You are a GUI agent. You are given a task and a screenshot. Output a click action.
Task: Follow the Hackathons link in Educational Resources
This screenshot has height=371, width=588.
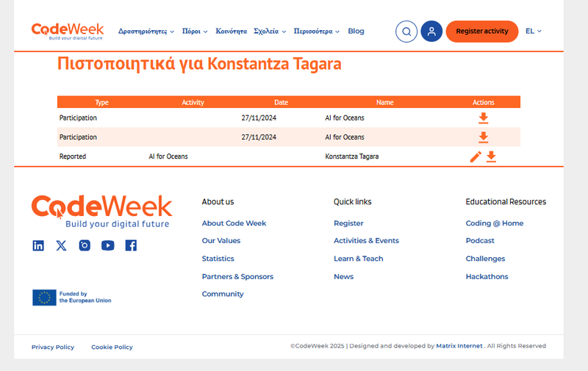click(487, 277)
